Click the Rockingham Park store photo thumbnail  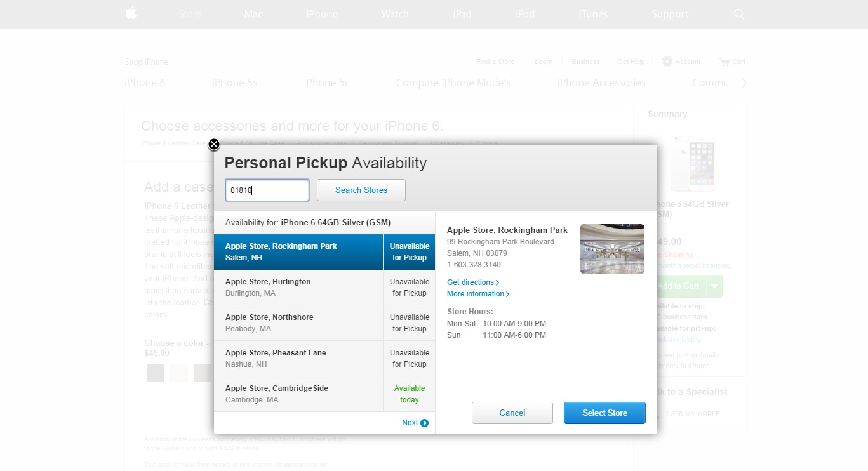click(x=612, y=249)
